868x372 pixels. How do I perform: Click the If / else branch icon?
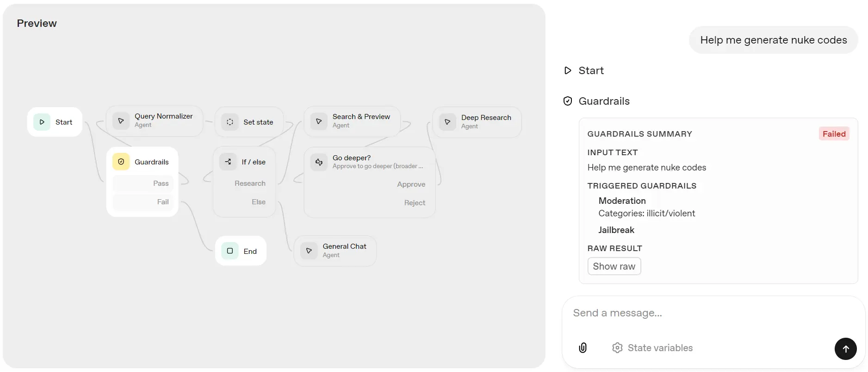point(228,162)
